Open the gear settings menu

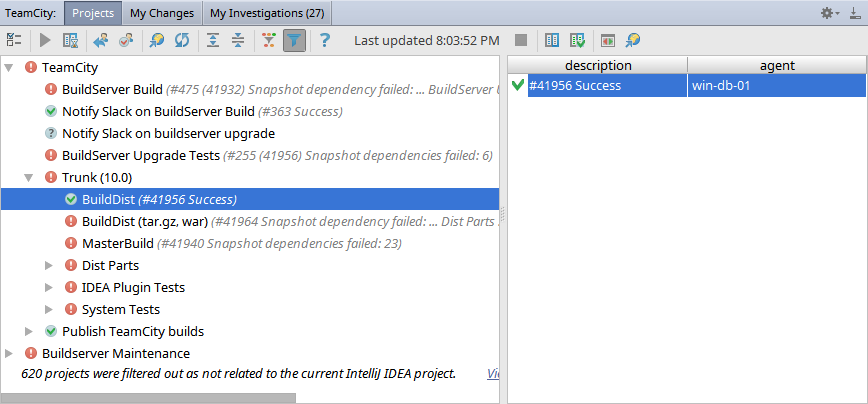point(830,13)
